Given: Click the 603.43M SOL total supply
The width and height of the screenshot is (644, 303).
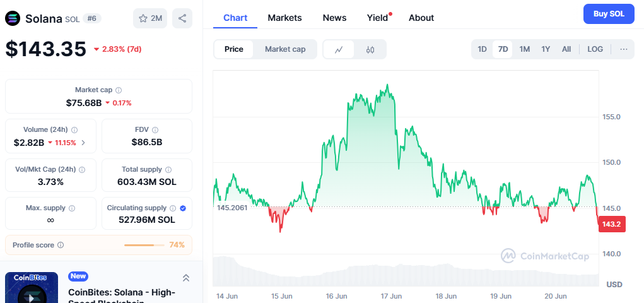Looking at the screenshot, I should click(x=147, y=182).
